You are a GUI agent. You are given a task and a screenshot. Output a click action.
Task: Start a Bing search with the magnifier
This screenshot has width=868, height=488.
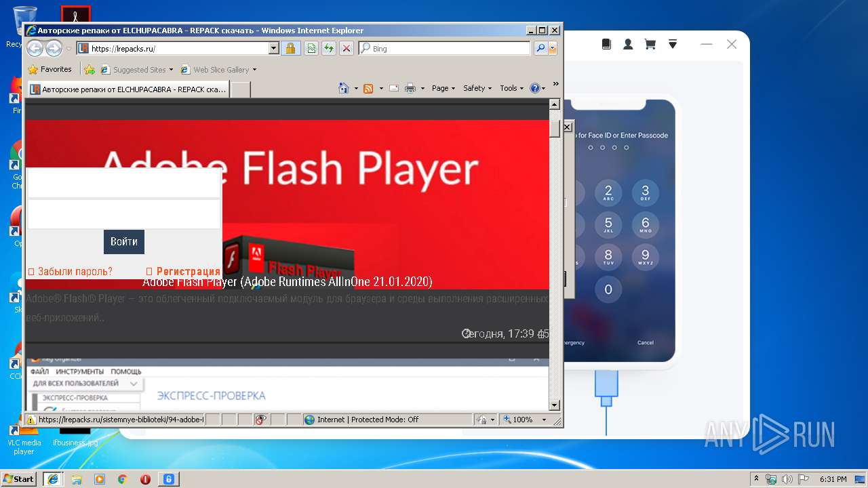pos(540,48)
